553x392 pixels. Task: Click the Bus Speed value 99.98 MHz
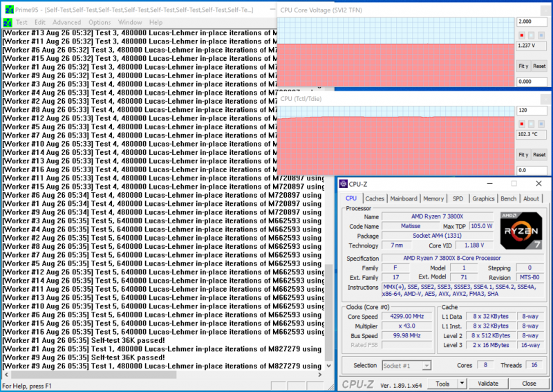pos(406,335)
